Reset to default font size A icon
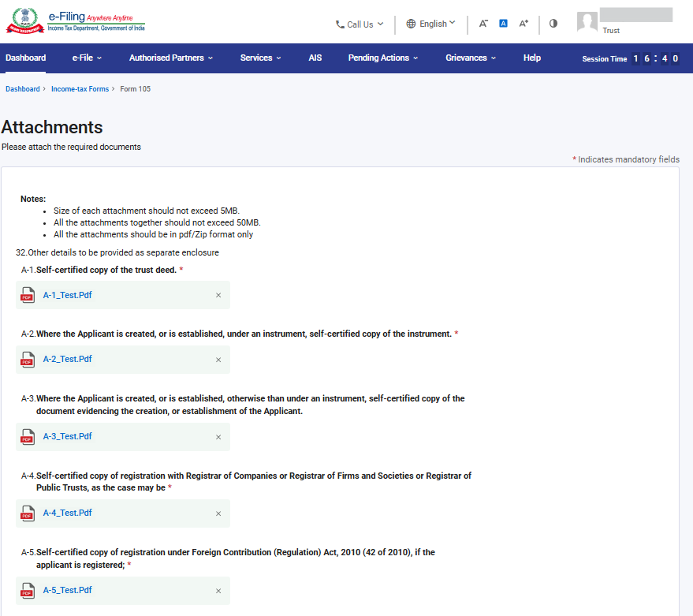The width and height of the screenshot is (693, 616). pos(503,24)
